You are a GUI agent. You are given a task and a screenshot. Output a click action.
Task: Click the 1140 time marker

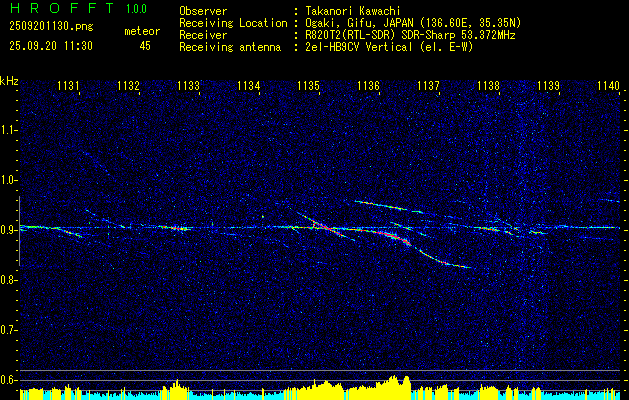coord(609,86)
